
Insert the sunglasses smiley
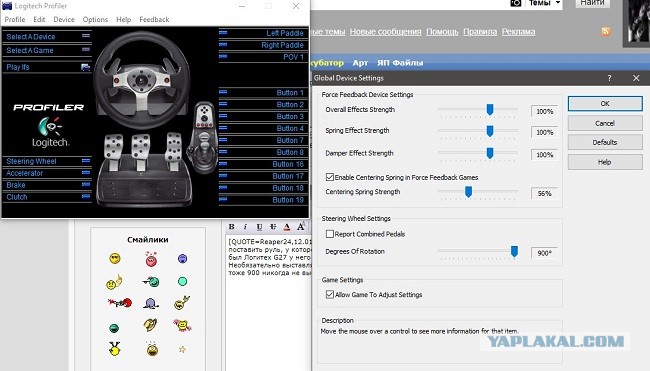coord(115,259)
